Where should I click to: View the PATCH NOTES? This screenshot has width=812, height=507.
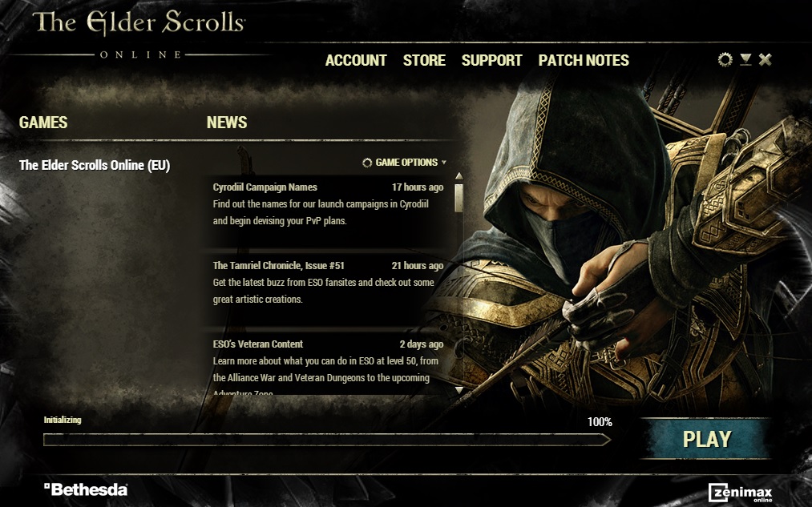[x=584, y=60]
